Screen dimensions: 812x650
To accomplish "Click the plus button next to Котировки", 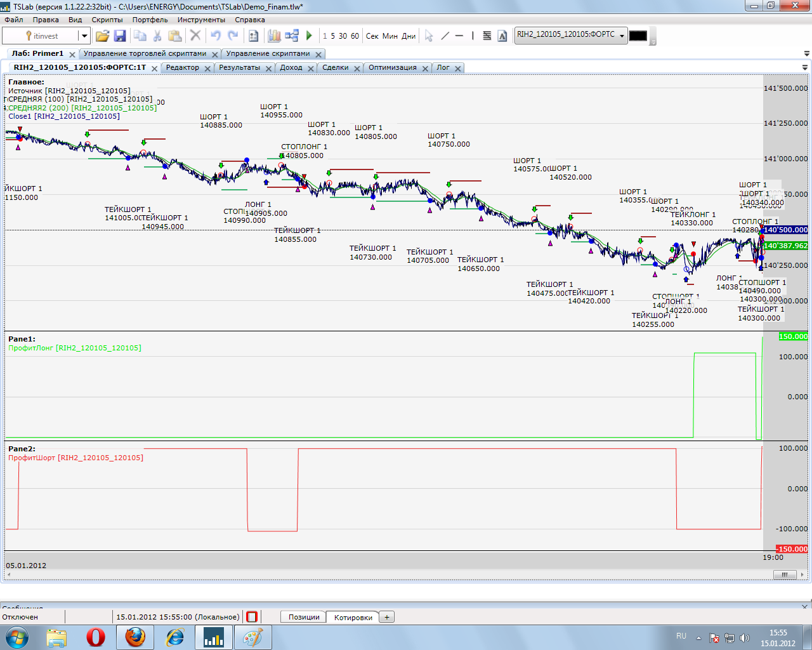I will click(x=386, y=617).
